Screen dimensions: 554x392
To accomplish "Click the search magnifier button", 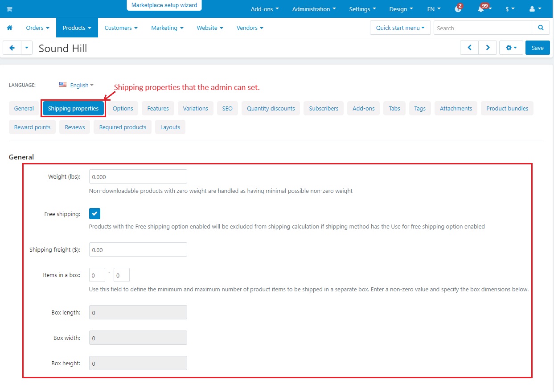I will click(x=541, y=28).
